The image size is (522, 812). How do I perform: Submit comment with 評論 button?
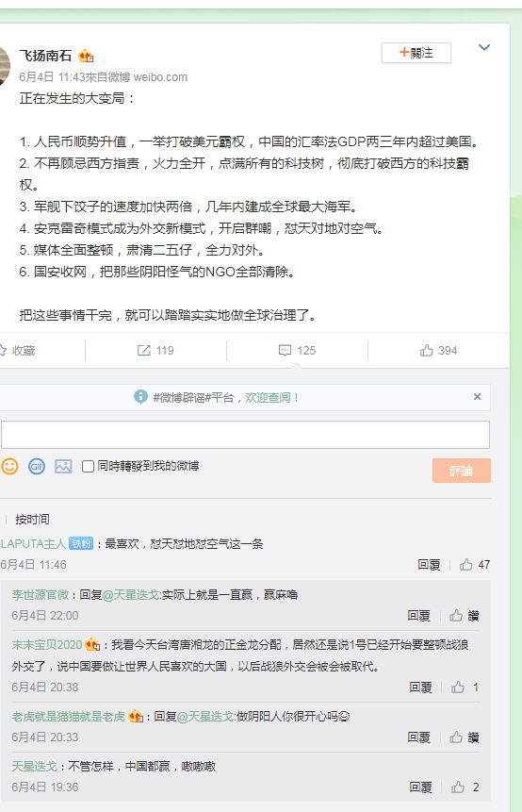pos(462,471)
